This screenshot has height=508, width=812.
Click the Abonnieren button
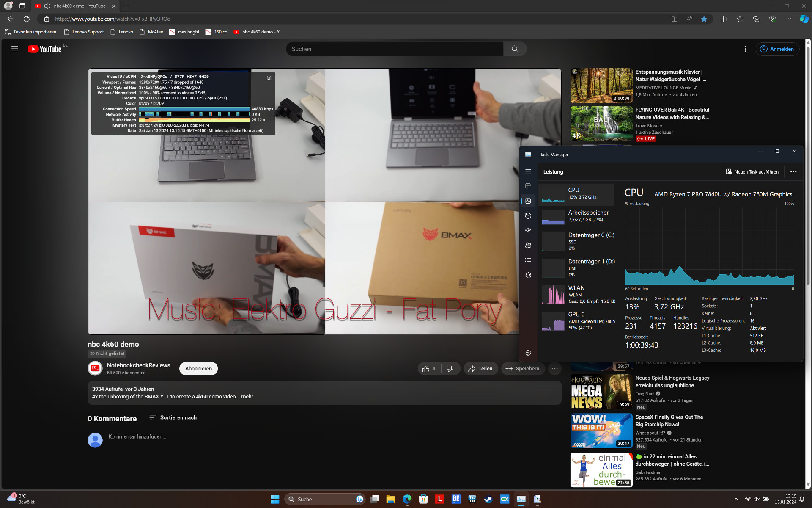pyautogui.click(x=198, y=369)
